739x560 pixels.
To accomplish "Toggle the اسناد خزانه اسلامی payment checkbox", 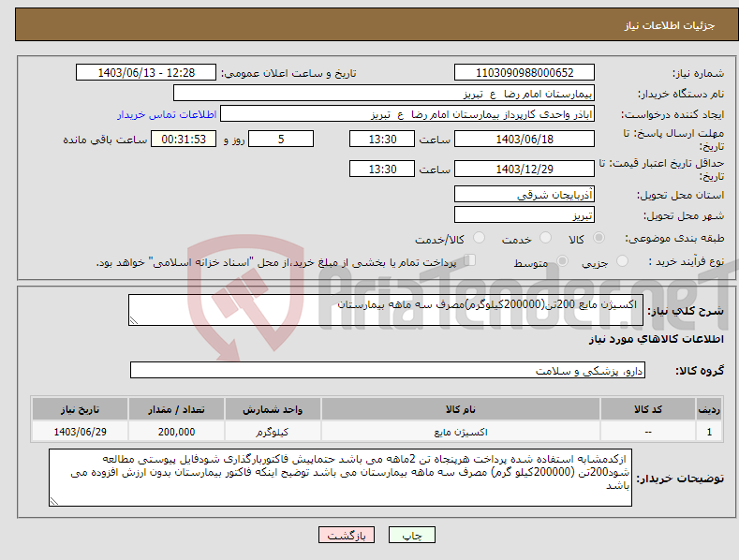I will pyautogui.click(x=469, y=260).
